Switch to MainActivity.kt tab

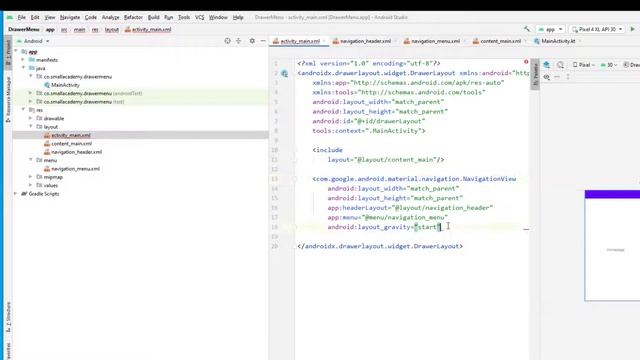557,41
